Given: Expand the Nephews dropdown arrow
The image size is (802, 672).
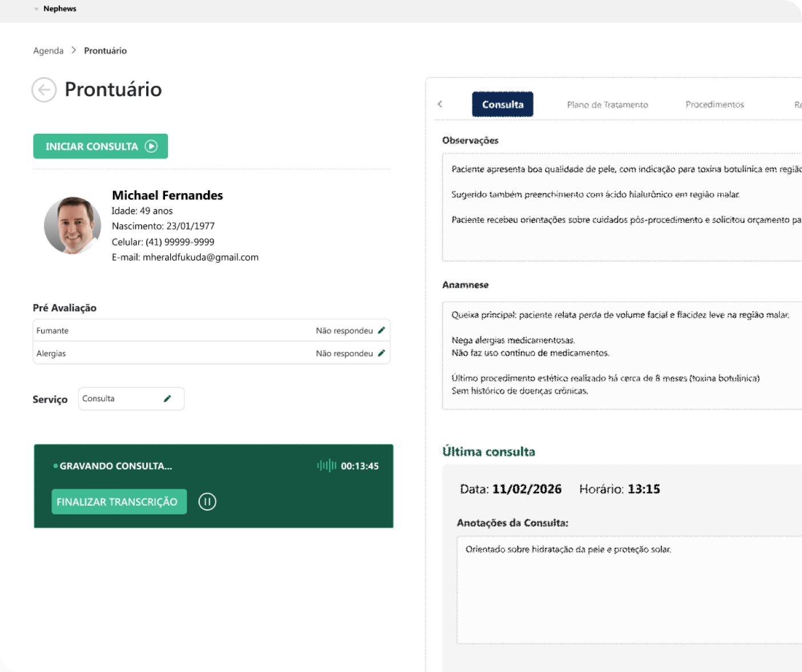Looking at the screenshot, I should tap(37, 9).
